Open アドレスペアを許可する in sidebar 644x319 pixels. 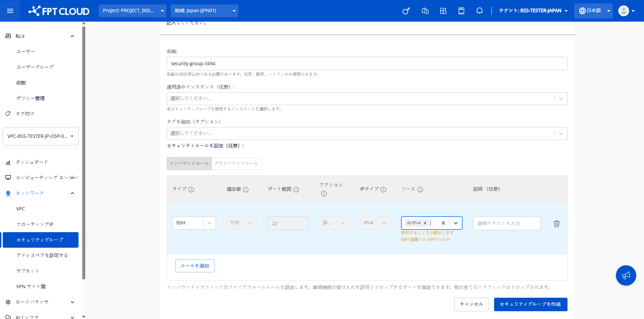click(x=42, y=255)
